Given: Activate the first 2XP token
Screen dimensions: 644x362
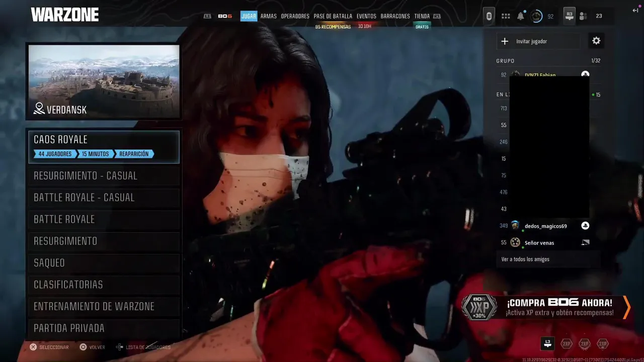Looking at the screenshot, I should (x=567, y=344).
